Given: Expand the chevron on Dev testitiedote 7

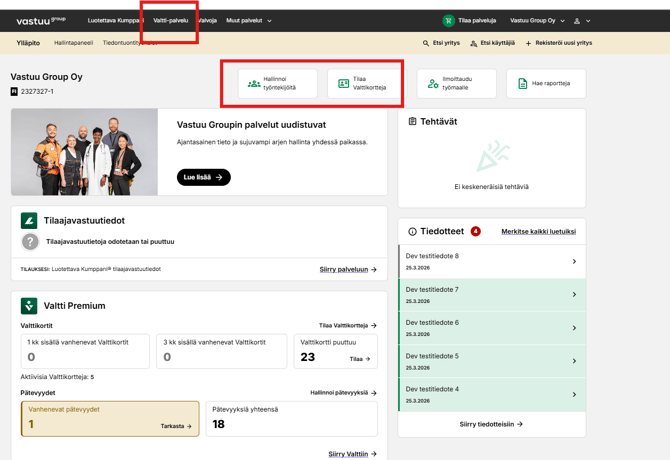Looking at the screenshot, I should 574,295.
